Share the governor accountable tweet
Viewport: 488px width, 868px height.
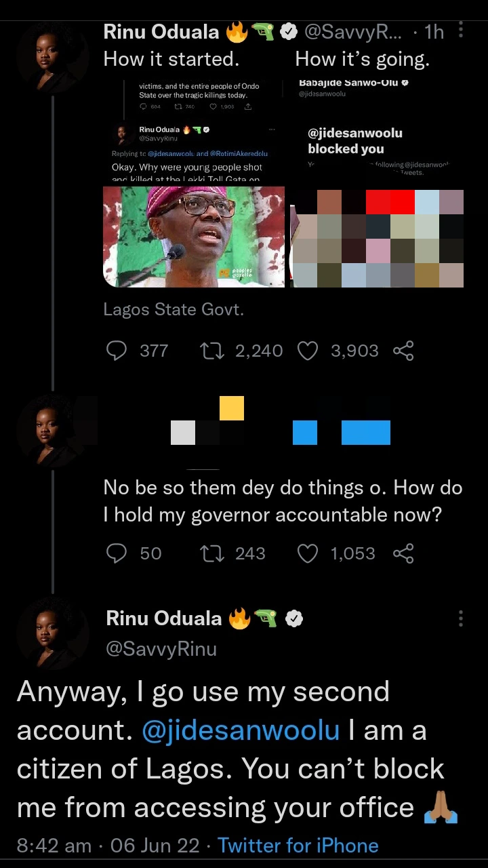(x=403, y=554)
